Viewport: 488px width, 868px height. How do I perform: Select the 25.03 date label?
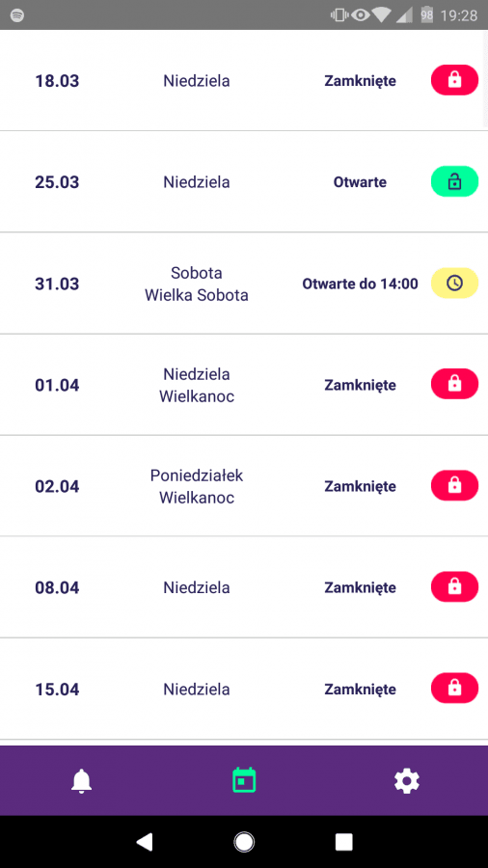click(57, 182)
